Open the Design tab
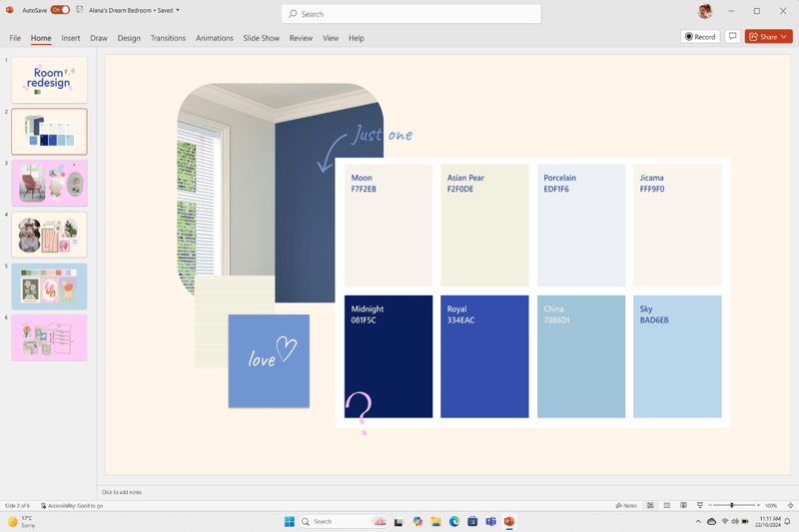 pyautogui.click(x=129, y=38)
